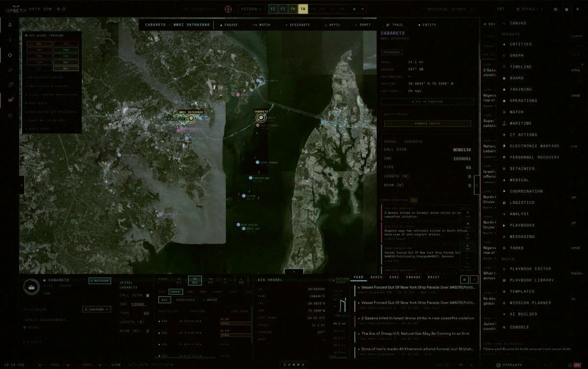588x369 pixels.
Task: Toggle the WATCHING status badge
Action: (x=100, y=281)
